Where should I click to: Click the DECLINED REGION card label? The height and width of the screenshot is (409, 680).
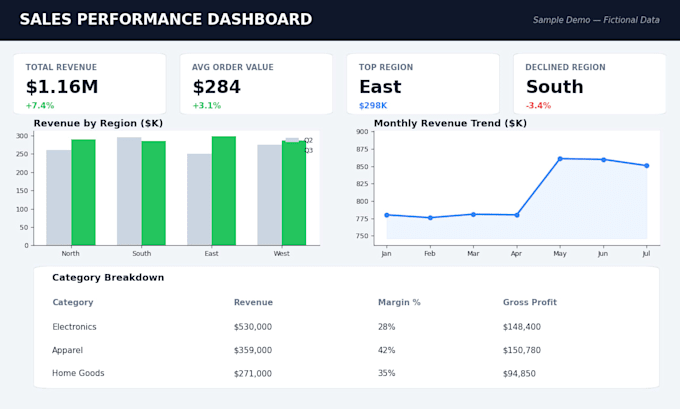(566, 67)
